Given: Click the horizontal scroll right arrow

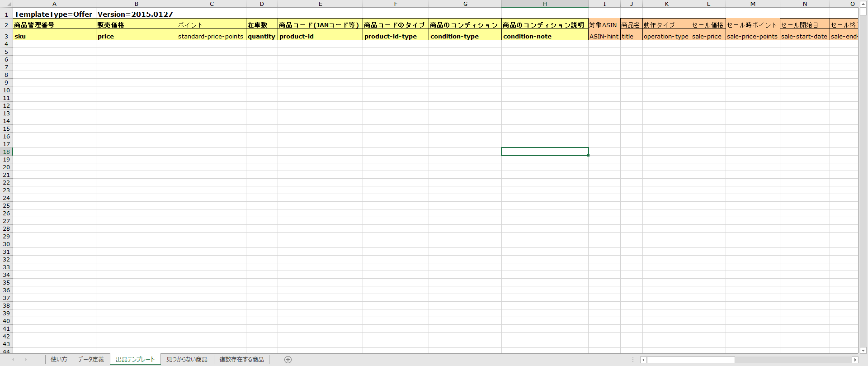Looking at the screenshot, I should pos(854,360).
